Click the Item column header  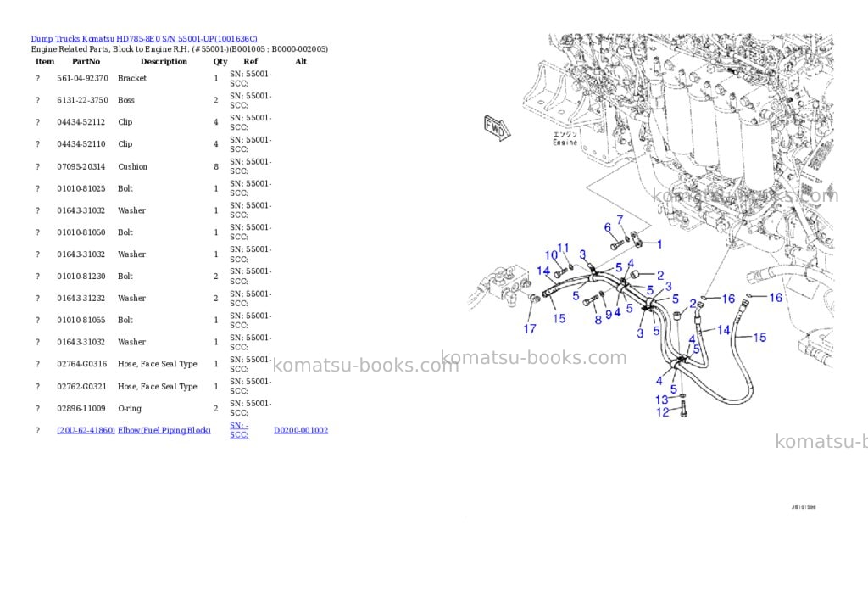point(45,61)
